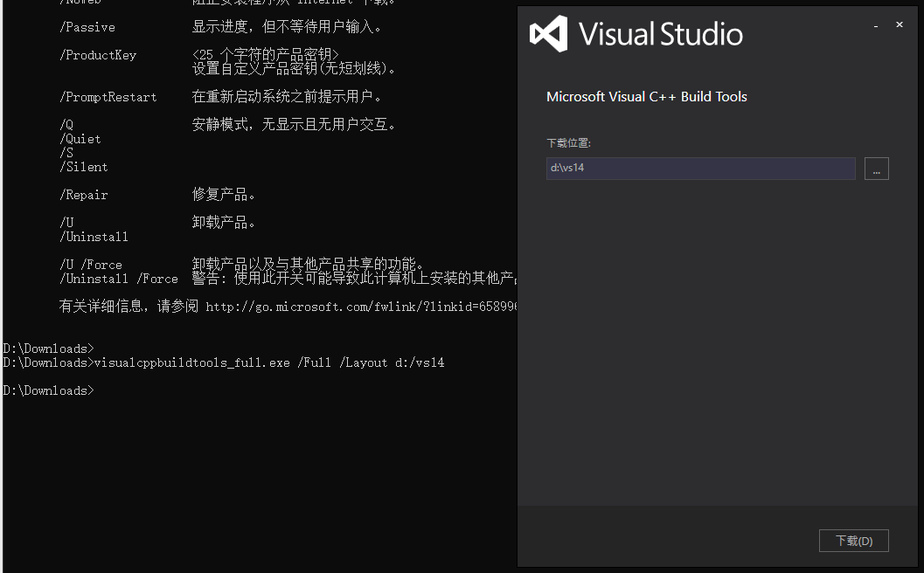Click the 安静模式 description line
924x573 pixels.
coord(294,124)
